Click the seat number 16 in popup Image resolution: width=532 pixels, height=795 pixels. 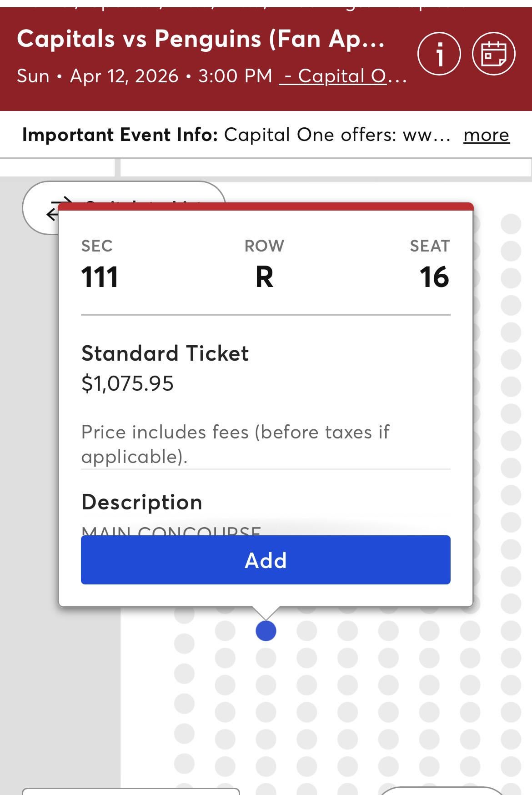pos(434,277)
